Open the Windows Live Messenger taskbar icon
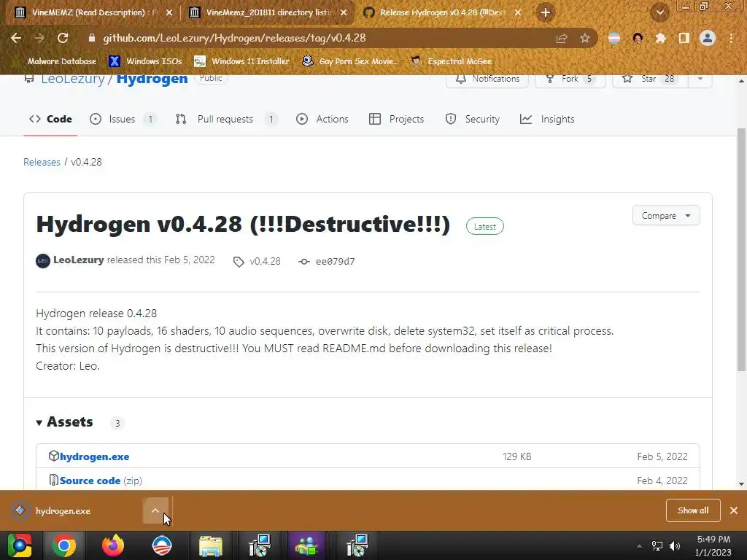747x560 pixels. pos(308,545)
